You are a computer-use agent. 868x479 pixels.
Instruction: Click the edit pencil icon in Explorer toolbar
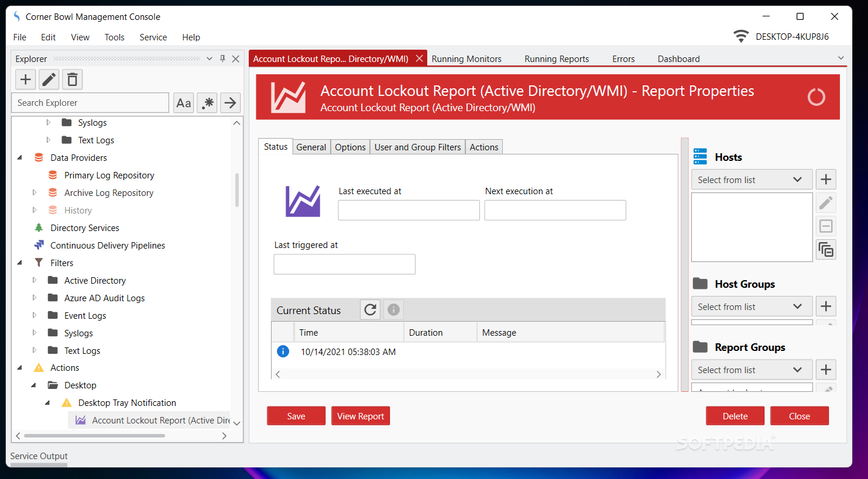49,80
